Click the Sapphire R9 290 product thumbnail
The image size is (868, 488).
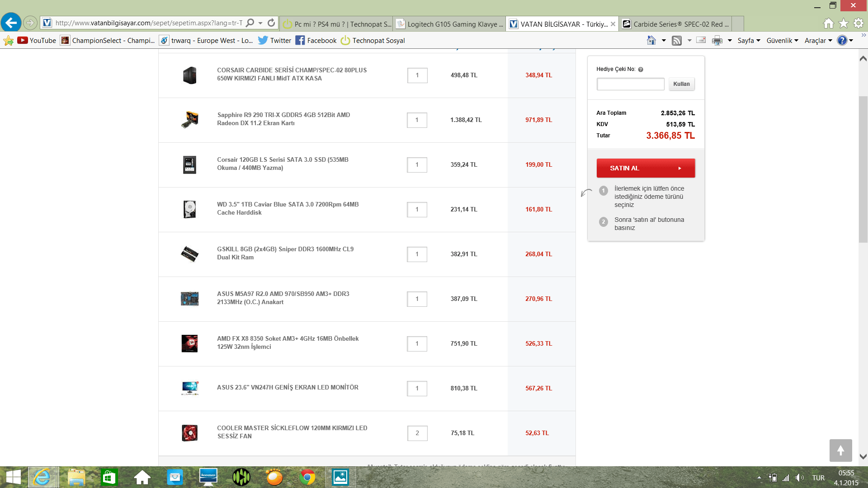(190, 120)
